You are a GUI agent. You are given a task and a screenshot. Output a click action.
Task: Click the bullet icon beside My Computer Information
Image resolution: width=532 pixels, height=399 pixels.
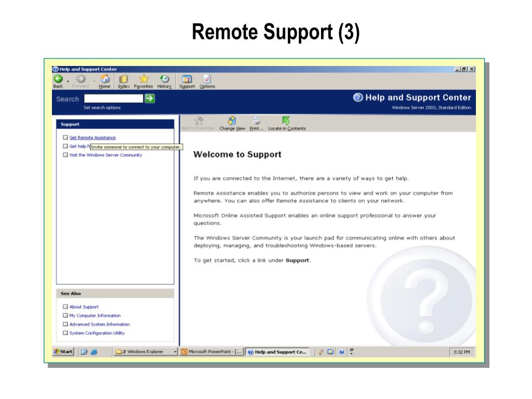tap(65, 315)
